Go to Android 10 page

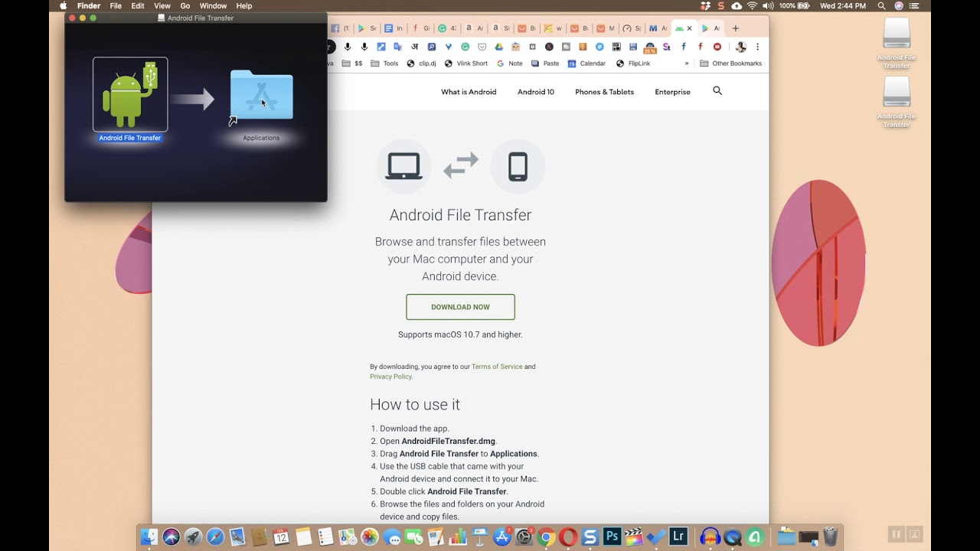point(536,92)
